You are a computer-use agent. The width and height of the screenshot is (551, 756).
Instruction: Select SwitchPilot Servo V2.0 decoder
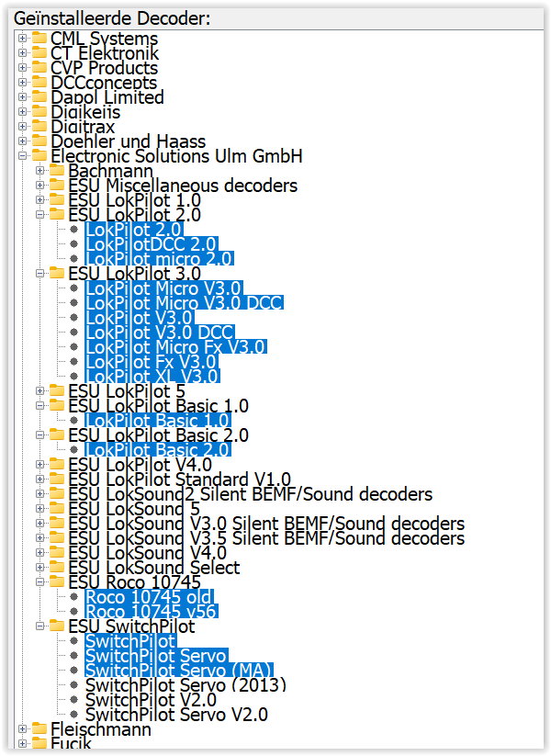[176, 714]
